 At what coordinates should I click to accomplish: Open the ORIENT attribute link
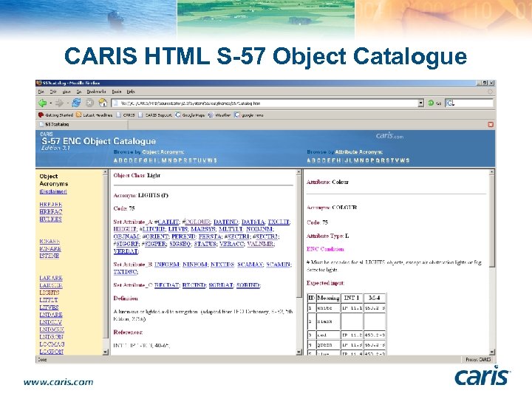[x=157, y=236]
